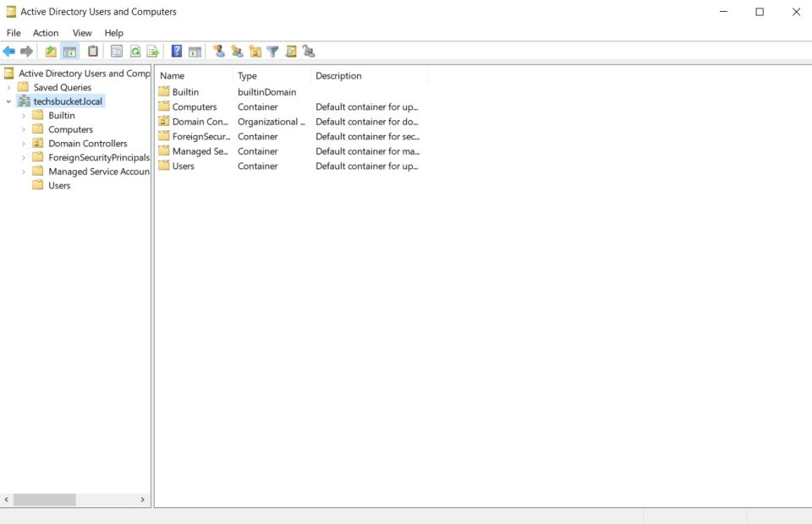Go up one level with folder icon
This screenshot has height=524, width=812.
click(51, 52)
